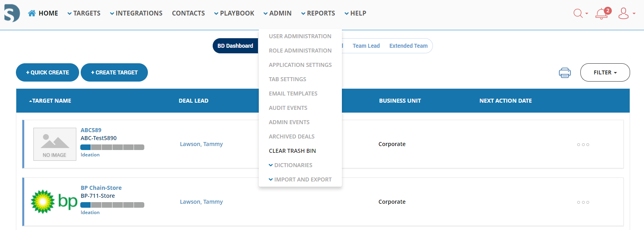Switch to the Extended Team tab

408,46
